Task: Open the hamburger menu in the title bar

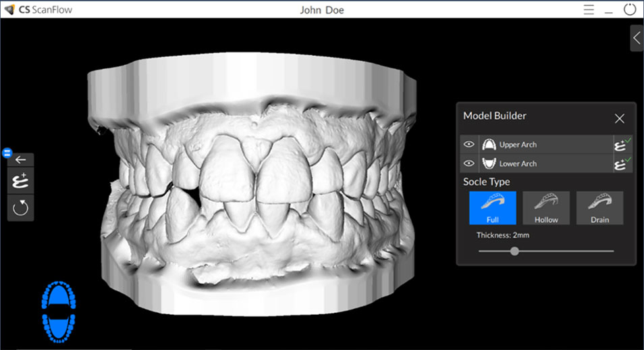Action: tap(589, 9)
